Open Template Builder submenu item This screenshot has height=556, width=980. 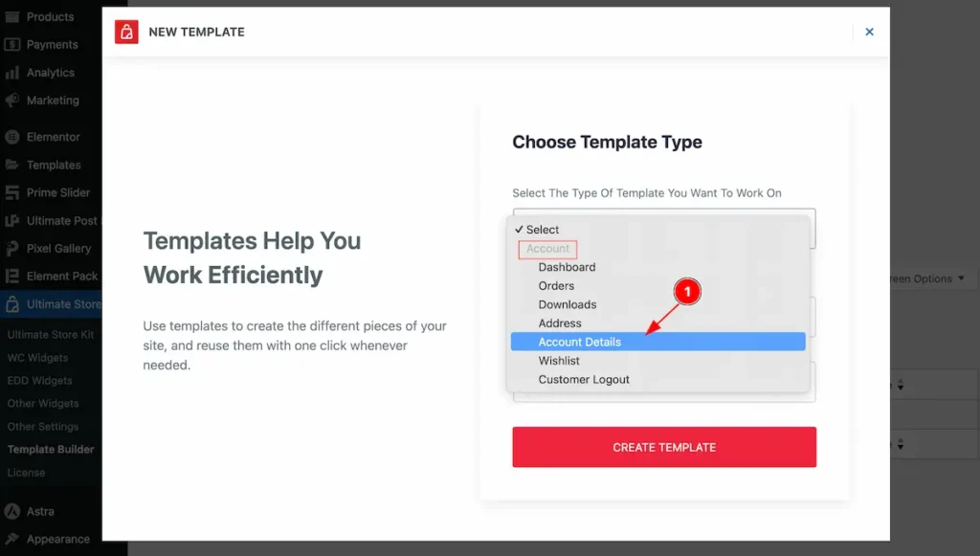(51, 450)
